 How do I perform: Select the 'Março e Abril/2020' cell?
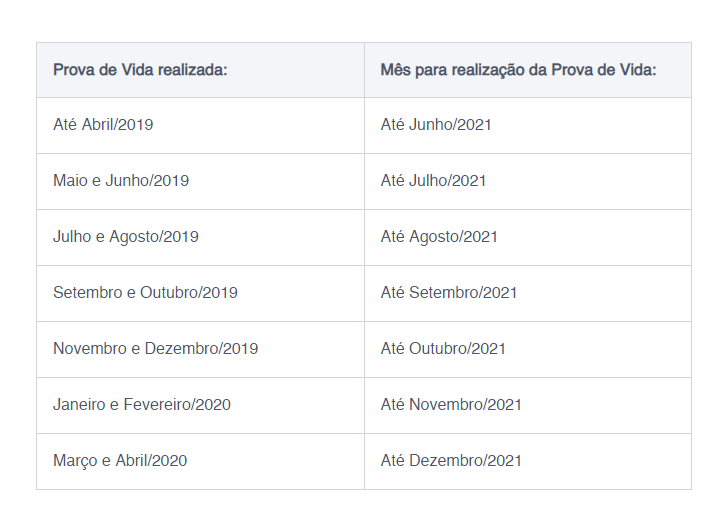coord(120,461)
